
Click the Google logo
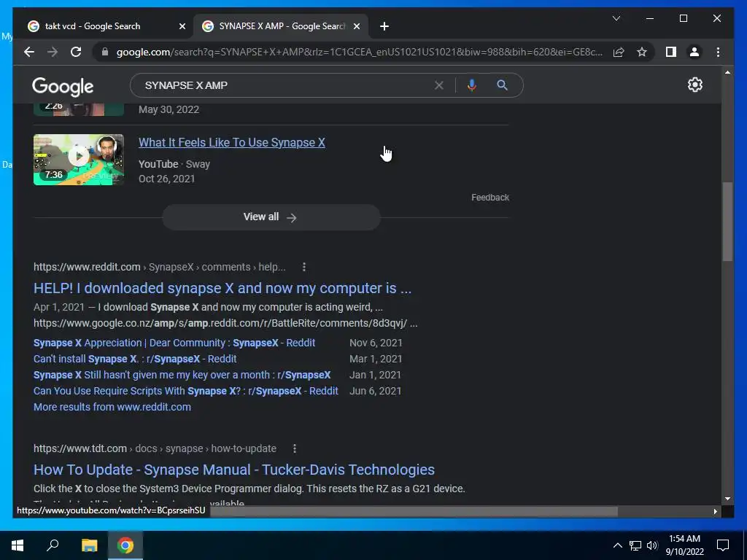pyautogui.click(x=63, y=86)
